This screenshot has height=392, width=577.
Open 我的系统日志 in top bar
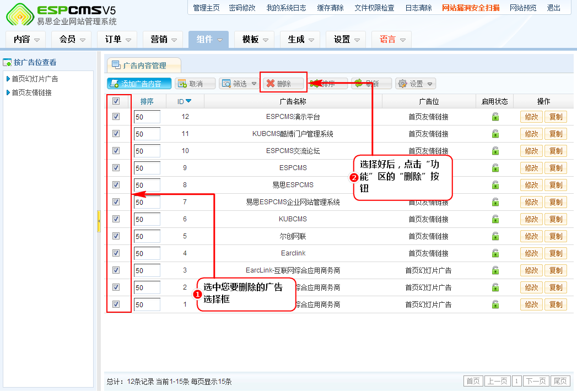pos(286,8)
